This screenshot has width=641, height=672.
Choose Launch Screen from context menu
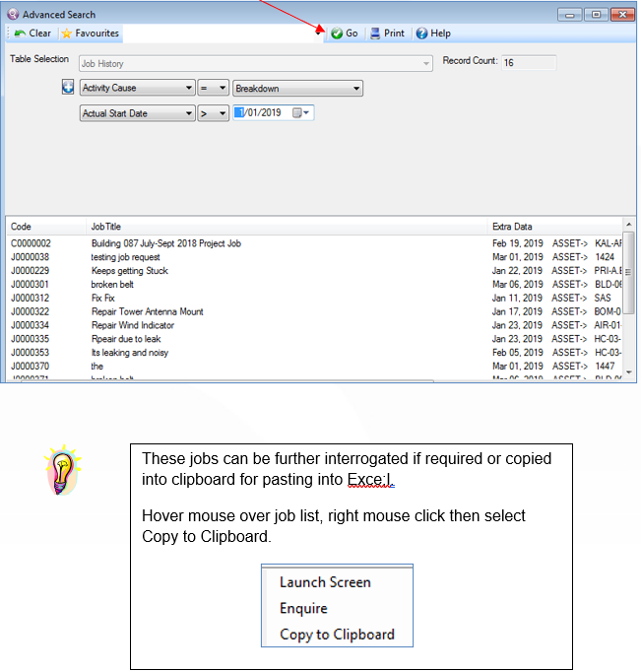click(325, 582)
